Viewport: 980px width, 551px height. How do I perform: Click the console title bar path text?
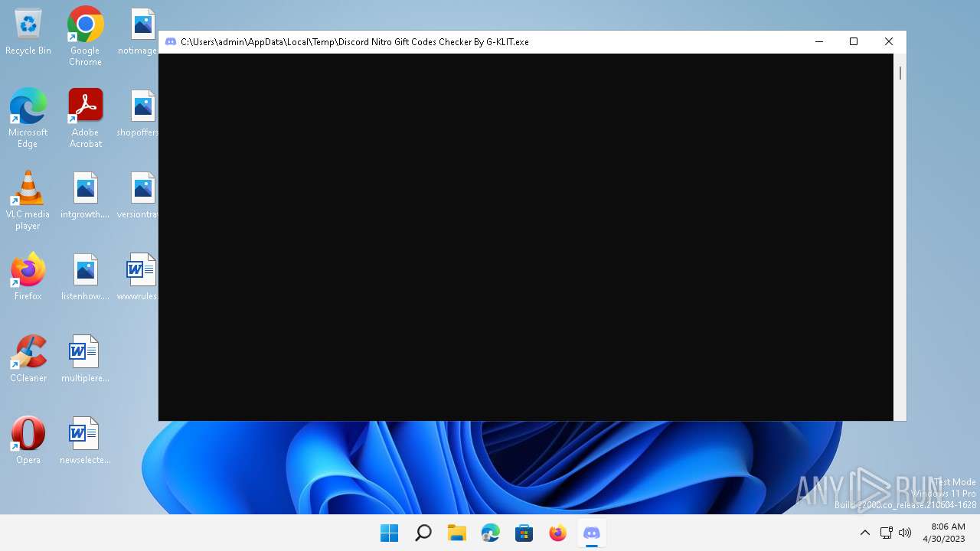coord(354,42)
